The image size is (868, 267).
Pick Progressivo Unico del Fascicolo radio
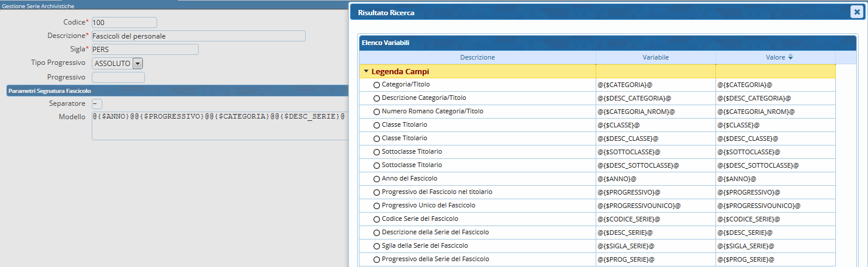pyautogui.click(x=376, y=206)
